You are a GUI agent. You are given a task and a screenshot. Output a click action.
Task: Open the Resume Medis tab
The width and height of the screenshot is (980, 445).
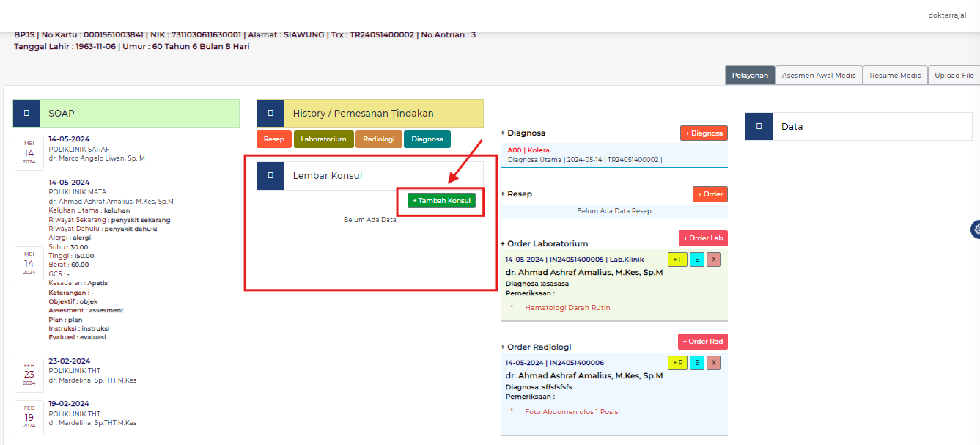(895, 76)
